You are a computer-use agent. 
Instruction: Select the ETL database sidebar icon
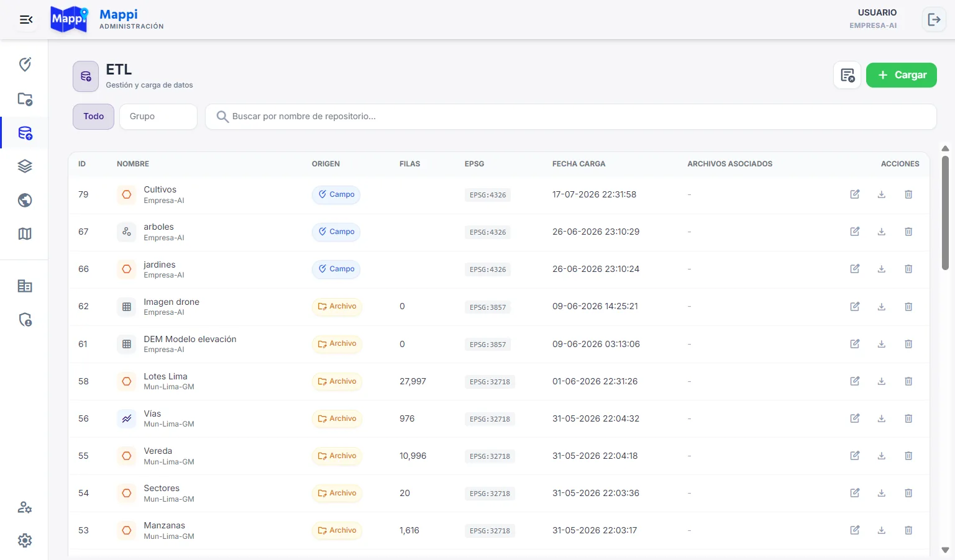coord(25,133)
